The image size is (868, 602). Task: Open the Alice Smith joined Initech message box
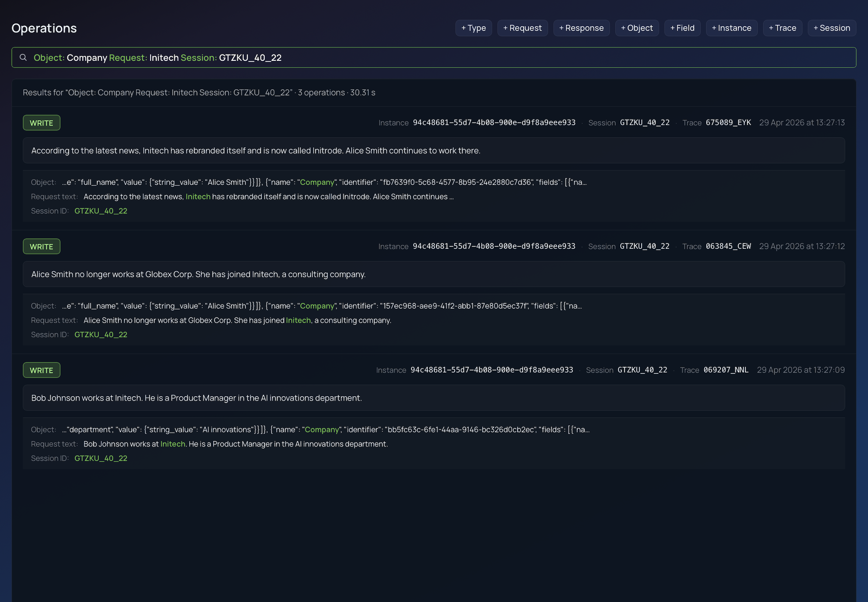point(434,274)
